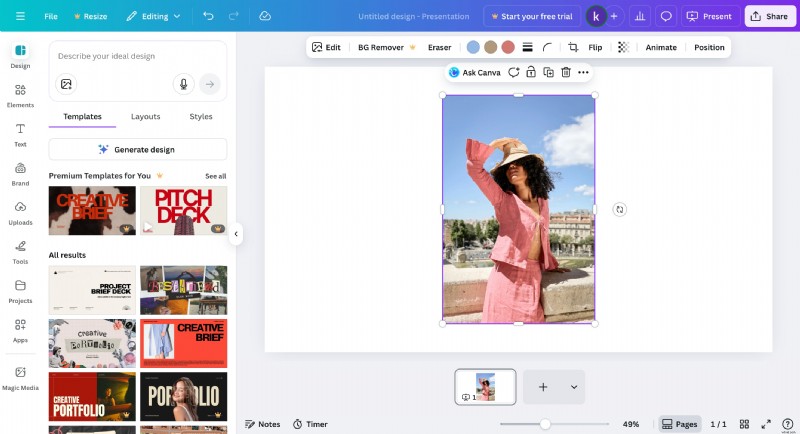
Task: Click the Generate design button
Action: click(137, 149)
